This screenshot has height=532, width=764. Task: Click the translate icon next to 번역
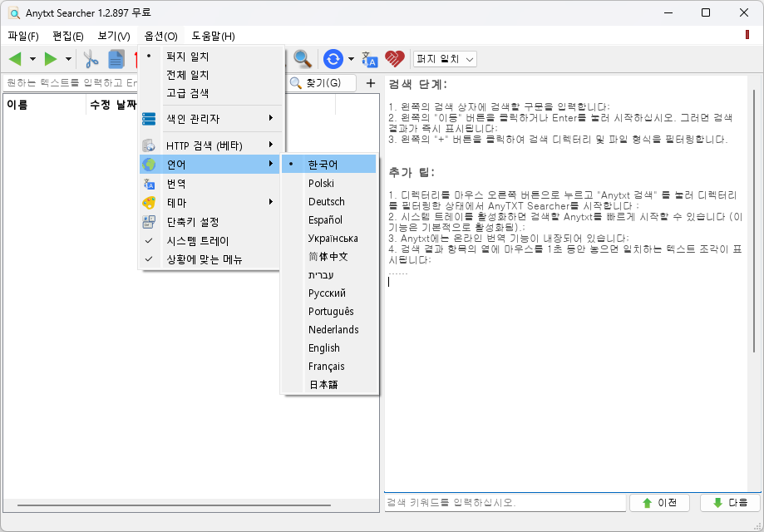149,184
